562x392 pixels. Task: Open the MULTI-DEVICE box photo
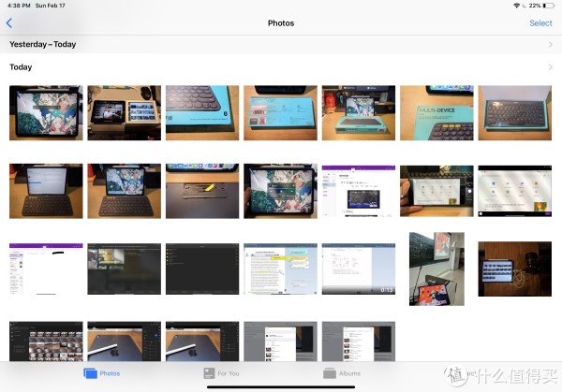pyautogui.click(x=436, y=112)
